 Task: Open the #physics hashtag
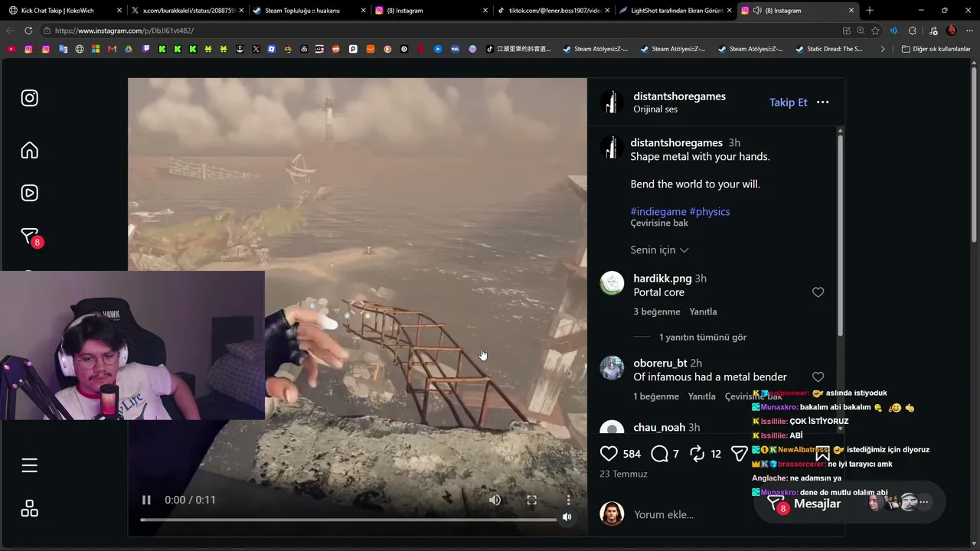[710, 211]
